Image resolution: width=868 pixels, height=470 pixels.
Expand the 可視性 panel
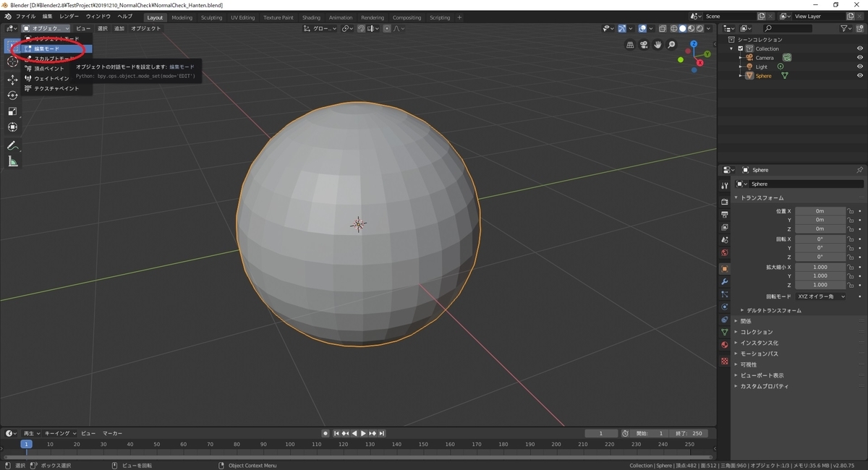[749, 364]
